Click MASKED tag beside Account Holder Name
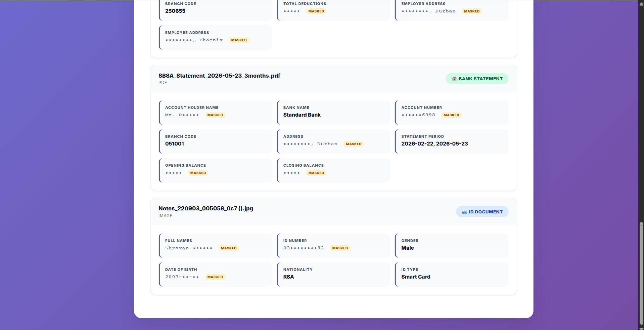Viewport: 644px width, 330px height. (215, 115)
